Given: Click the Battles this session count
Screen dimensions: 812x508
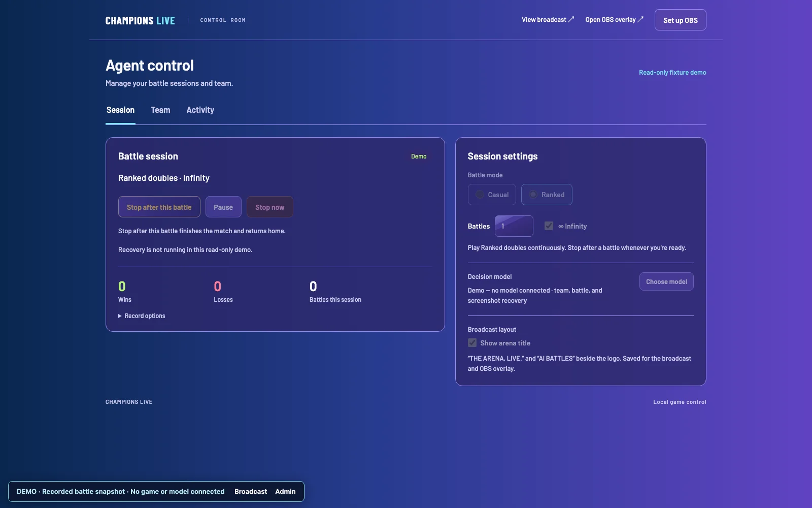Looking at the screenshot, I should [x=313, y=287].
